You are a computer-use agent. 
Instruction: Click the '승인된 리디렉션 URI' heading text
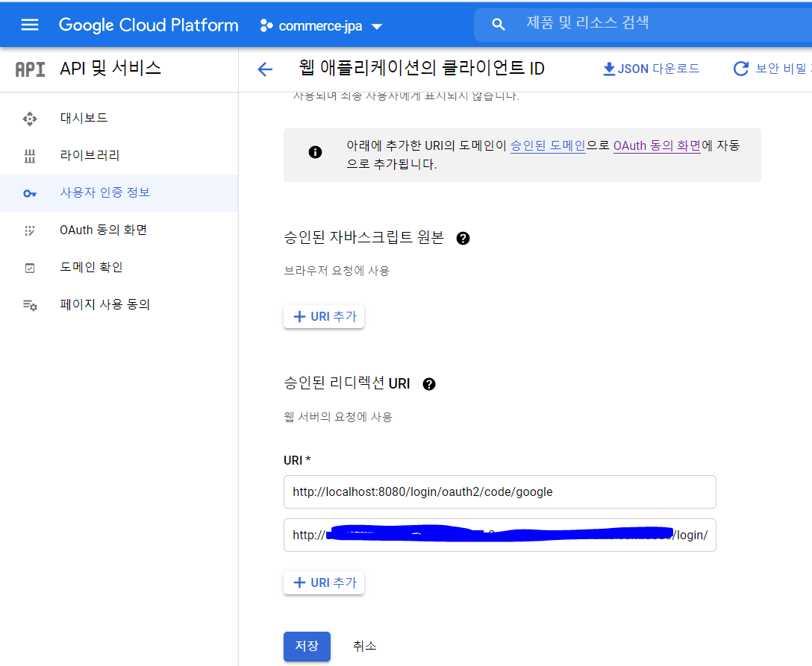[347, 383]
